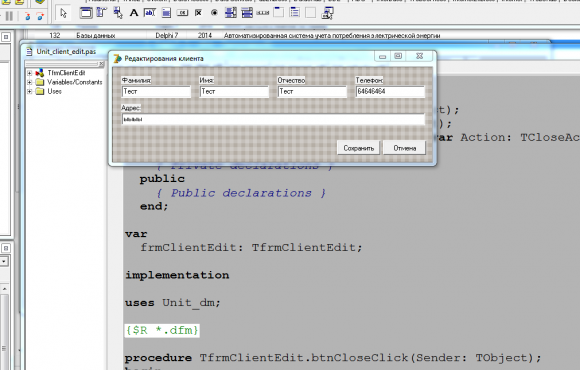Choose the PopupMenu component icon
580x370 pixels.
point(118,13)
